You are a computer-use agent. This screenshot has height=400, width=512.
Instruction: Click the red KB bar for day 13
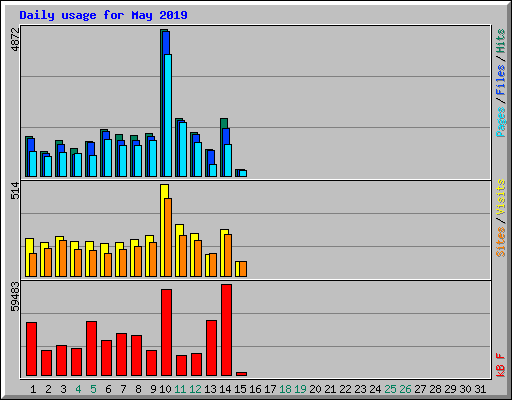click(x=211, y=348)
